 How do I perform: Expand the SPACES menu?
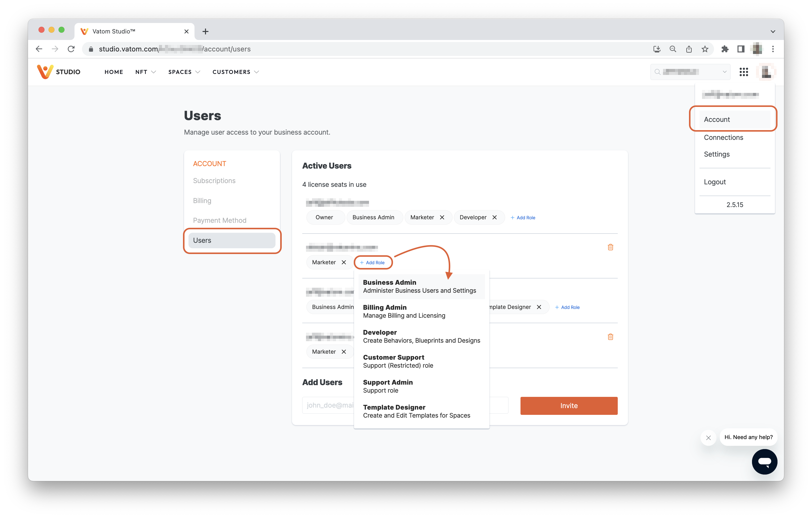184,72
